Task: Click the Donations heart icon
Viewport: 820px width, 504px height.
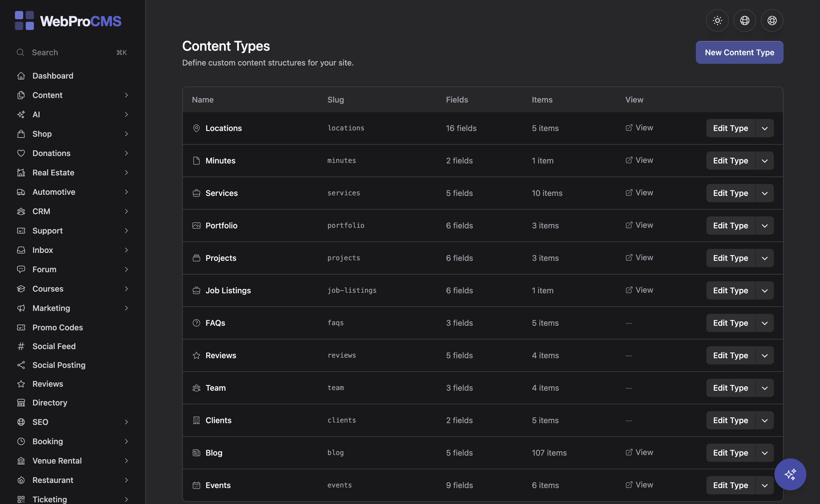Action: (21, 153)
